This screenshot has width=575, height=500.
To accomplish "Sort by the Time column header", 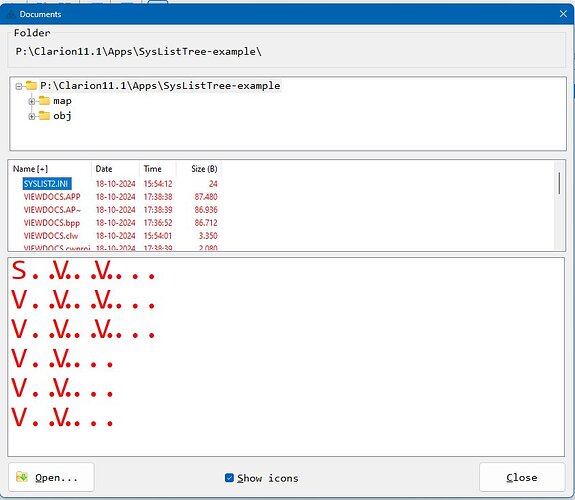I will pyautogui.click(x=158, y=169).
